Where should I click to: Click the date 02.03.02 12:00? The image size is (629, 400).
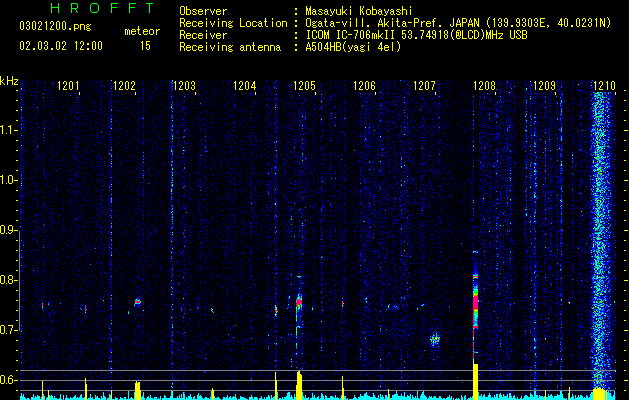pos(61,46)
